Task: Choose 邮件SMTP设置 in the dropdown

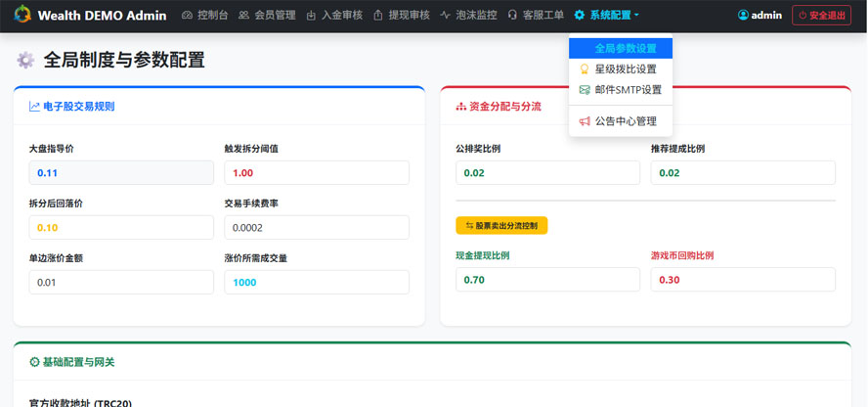Action: tap(621, 90)
